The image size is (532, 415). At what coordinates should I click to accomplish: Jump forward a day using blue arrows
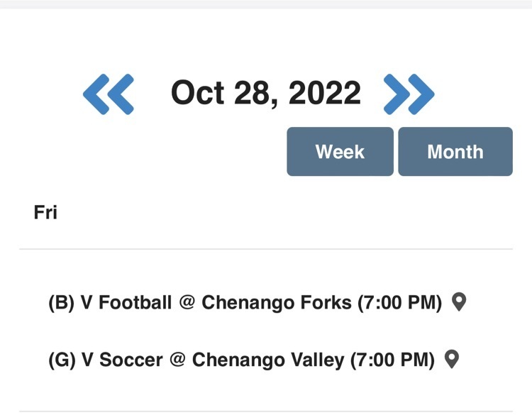pos(409,94)
